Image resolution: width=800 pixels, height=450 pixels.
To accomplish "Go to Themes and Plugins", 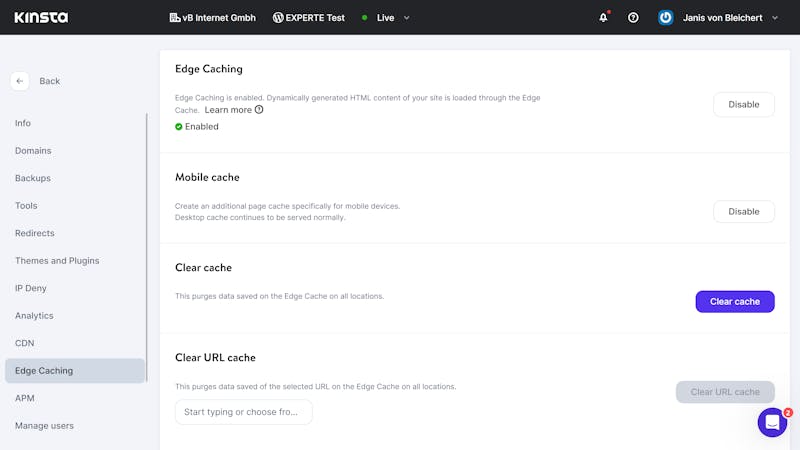I will tap(57, 261).
